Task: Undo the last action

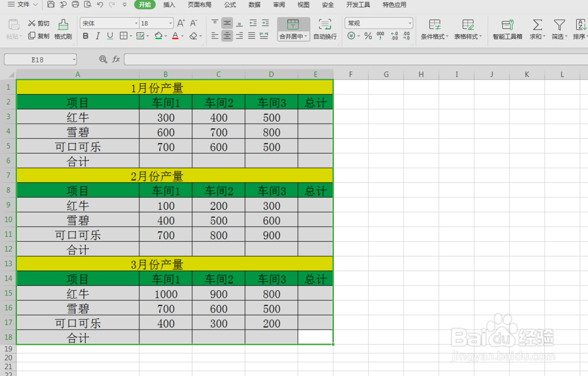Action: pos(100,5)
